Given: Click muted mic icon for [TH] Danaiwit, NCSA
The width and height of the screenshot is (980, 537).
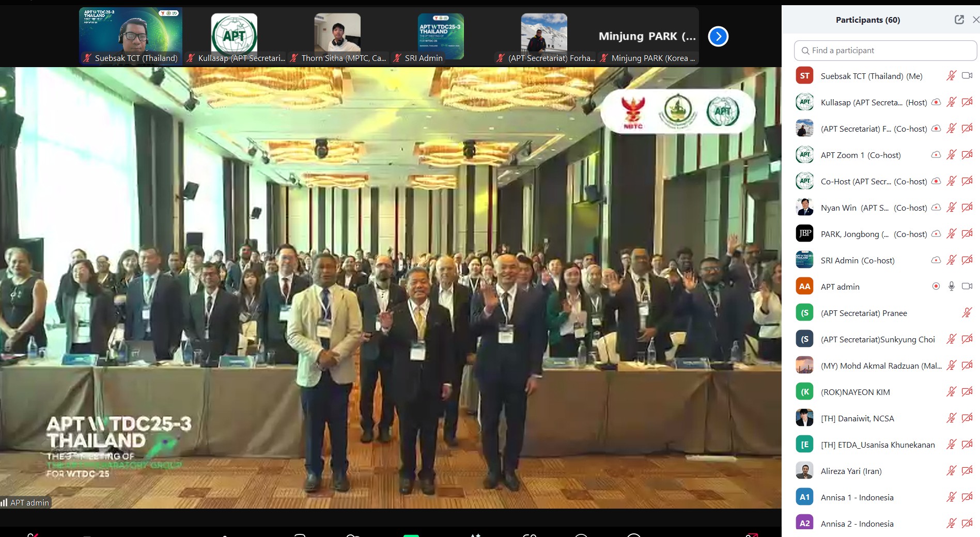Looking at the screenshot, I should pyautogui.click(x=951, y=418).
